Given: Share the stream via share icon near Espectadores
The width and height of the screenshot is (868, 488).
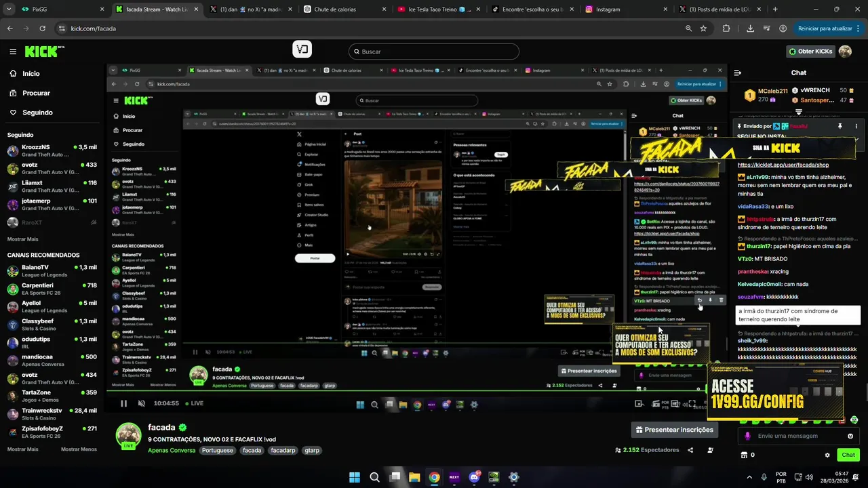Looking at the screenshot, I should (690, 450).
